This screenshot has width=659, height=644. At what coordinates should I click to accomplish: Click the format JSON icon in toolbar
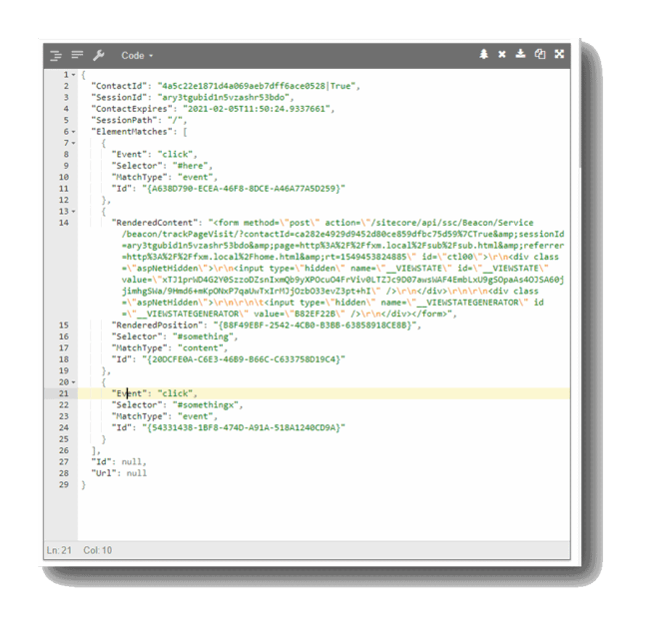(x=56, y=55)
